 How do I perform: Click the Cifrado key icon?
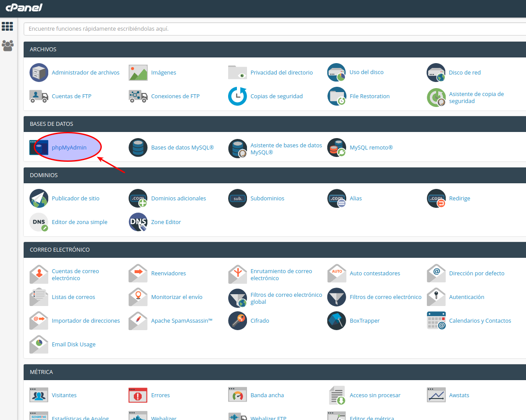(237, 321)
